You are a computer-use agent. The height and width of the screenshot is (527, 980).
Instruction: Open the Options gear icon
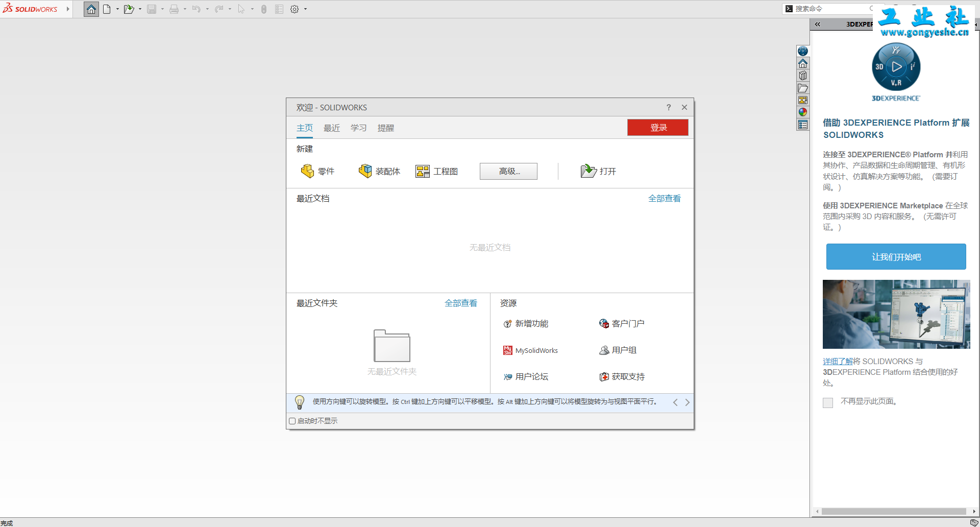point(295,9)
